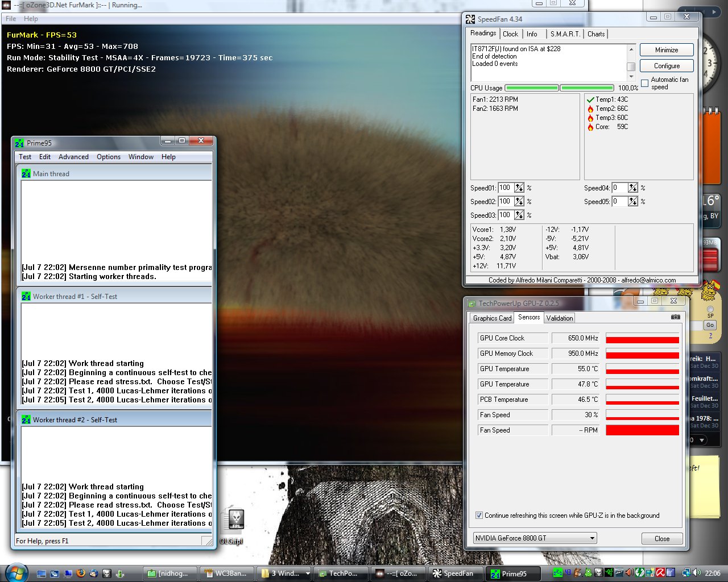Switch to SpeedFan Clock tab

(x=510, y=34)
